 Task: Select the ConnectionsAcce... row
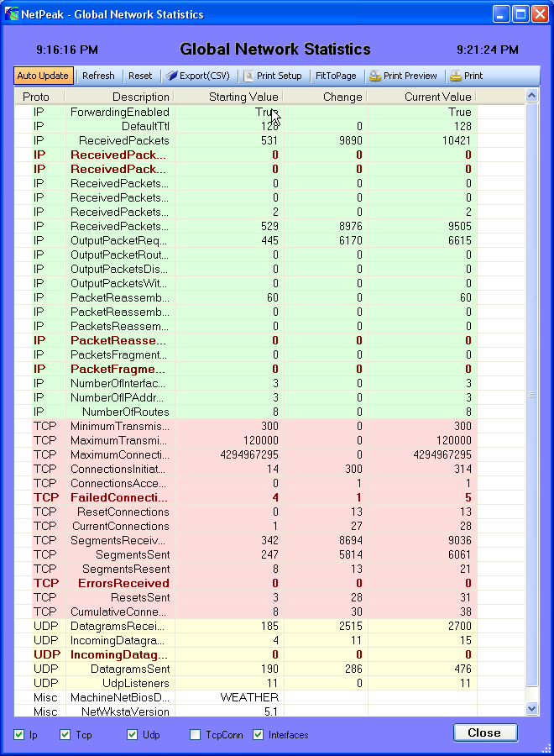[246, 483]
